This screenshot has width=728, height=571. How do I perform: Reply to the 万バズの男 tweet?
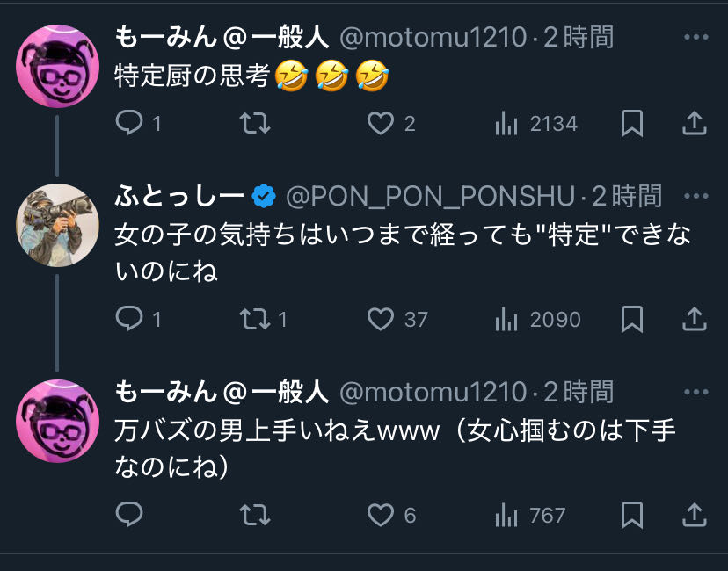129,514
